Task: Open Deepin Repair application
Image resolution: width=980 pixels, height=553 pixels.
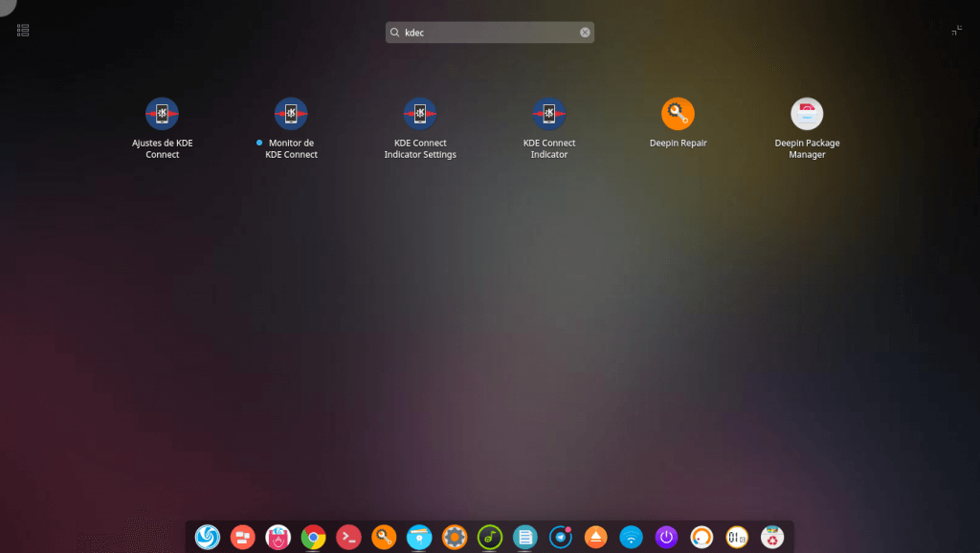Action: [678, 115]
